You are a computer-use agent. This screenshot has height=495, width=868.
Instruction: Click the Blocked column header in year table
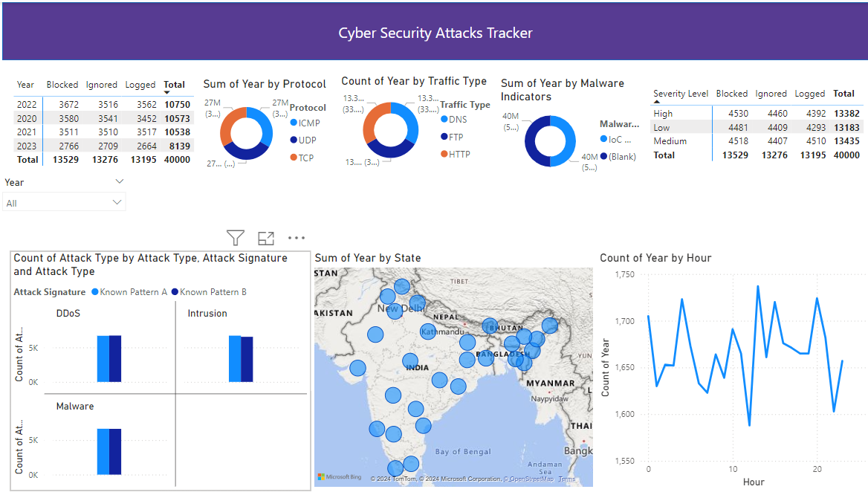(x=62, y=85)
